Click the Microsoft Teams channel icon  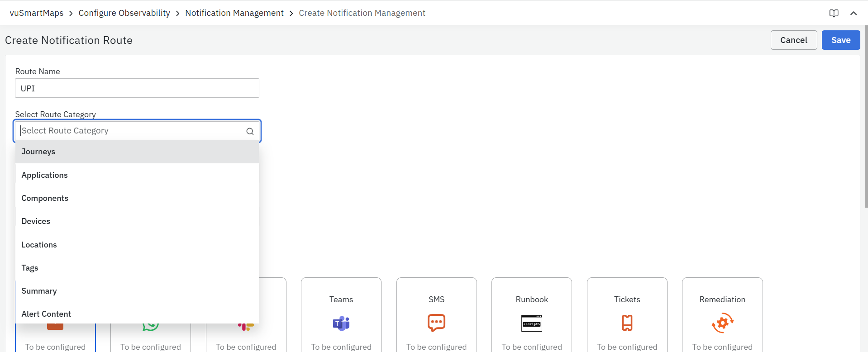pyautogui.click(x=341, y=323)
